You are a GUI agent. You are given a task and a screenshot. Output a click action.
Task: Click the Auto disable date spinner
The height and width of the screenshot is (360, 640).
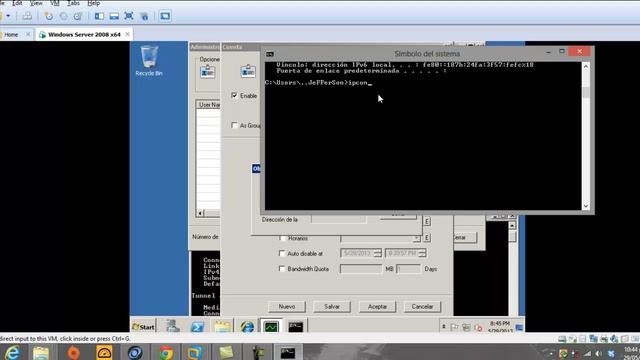click(x=377, y=253)
